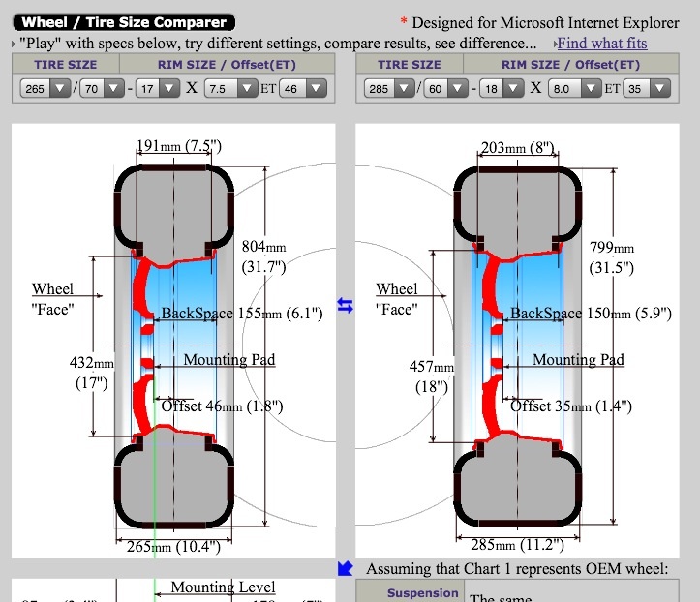
Task: Open left rim diameter dropdown showing 17
Action: 158,88
